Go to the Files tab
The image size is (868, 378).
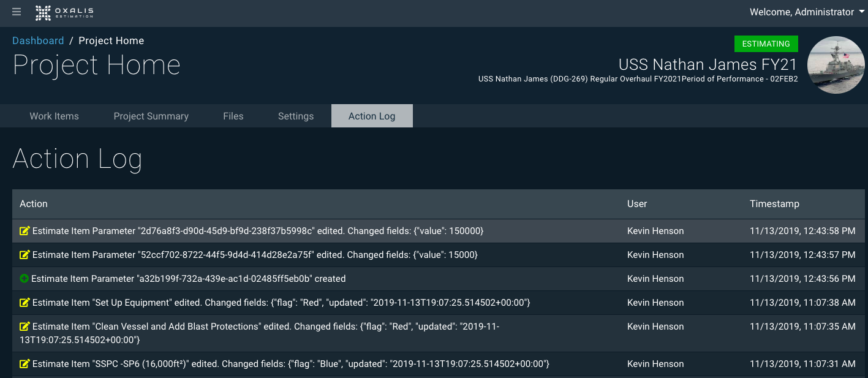pyautogui.click(x=233, y=116)
